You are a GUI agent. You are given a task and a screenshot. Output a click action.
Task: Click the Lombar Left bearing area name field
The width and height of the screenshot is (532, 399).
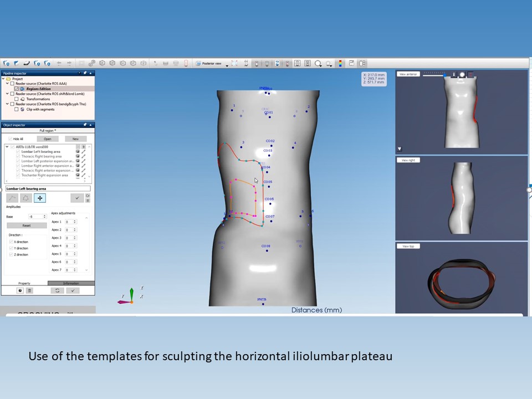click(48, 188)
